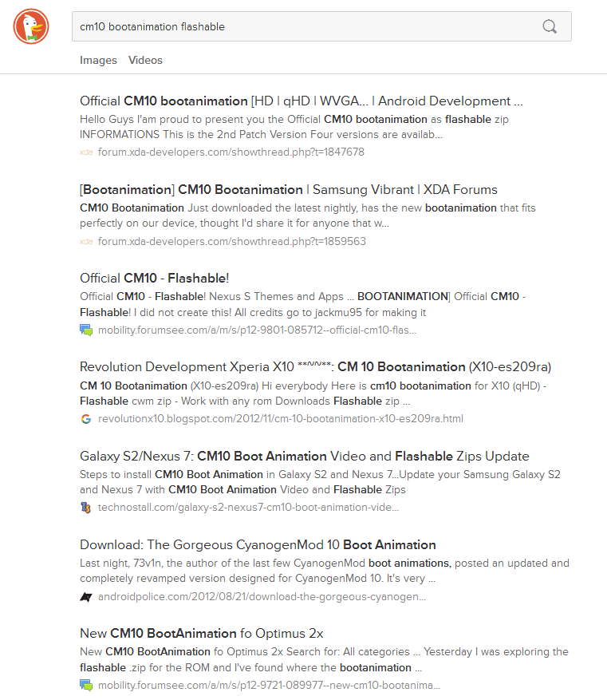The image size is (607, 700).
Task: Click the androidpolice.com/2012/08/21 URL link
Action: tap(262, 597)
